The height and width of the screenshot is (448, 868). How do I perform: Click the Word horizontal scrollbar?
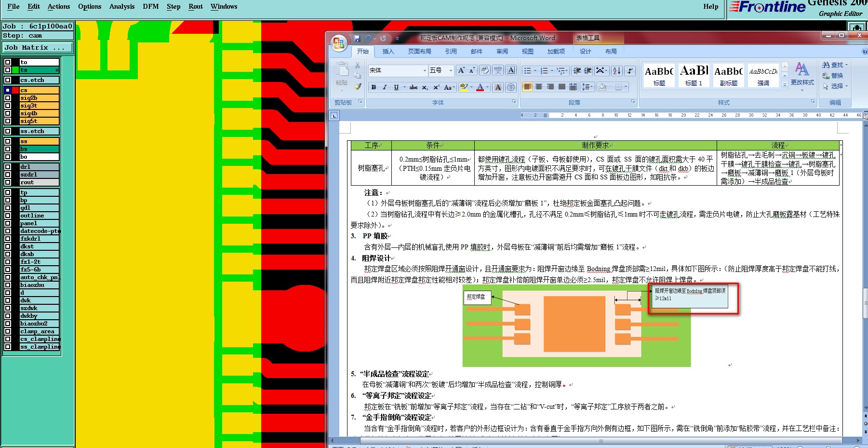point(595,440)
